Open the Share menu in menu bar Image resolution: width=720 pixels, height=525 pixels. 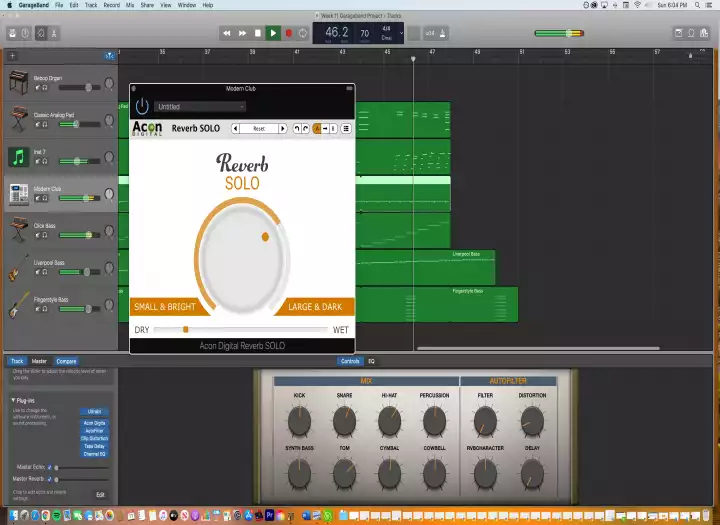(x=147, y=5)
